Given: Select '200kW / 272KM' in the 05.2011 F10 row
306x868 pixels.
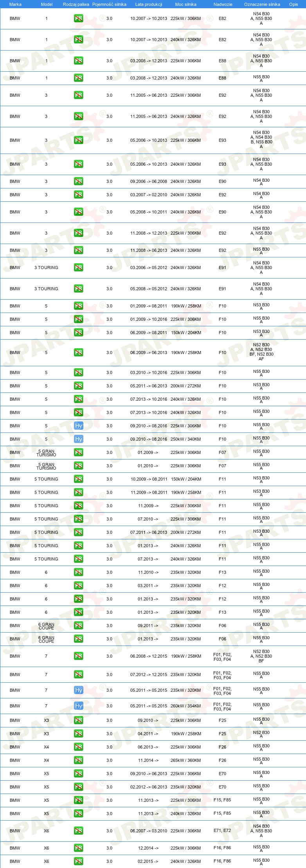Looking at the screenshot, I should point(186,386).
